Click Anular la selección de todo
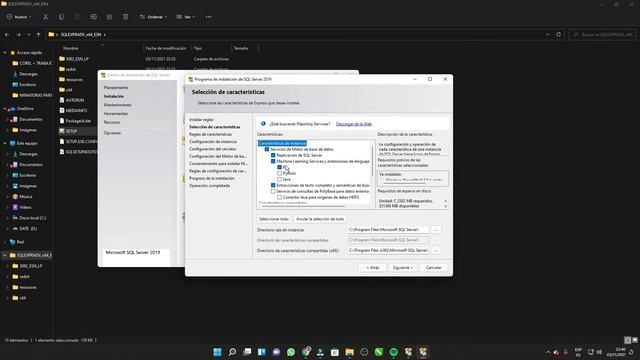This screenshot has height=360, width=640. click(x=320, y=219)
